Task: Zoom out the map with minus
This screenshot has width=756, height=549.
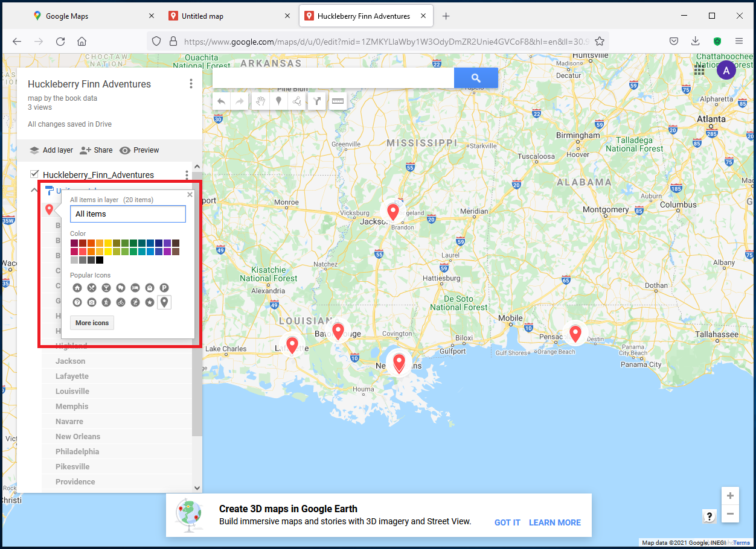Action: click(x=730, y=514)
